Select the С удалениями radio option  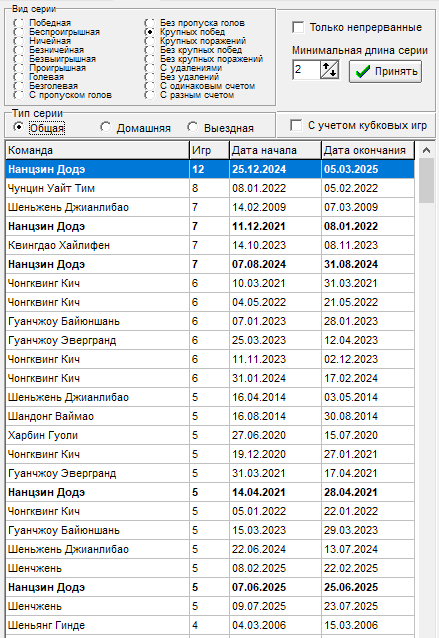point(150,68)
